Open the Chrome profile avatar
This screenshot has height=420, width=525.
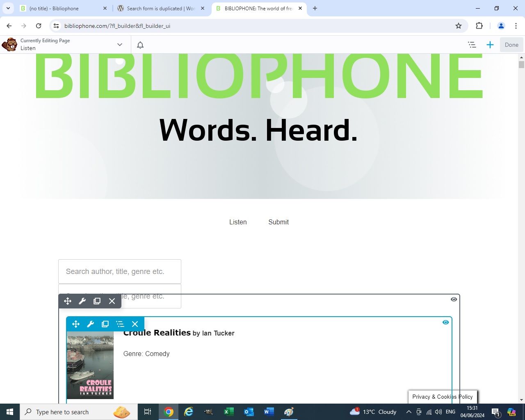pos(501,26)
